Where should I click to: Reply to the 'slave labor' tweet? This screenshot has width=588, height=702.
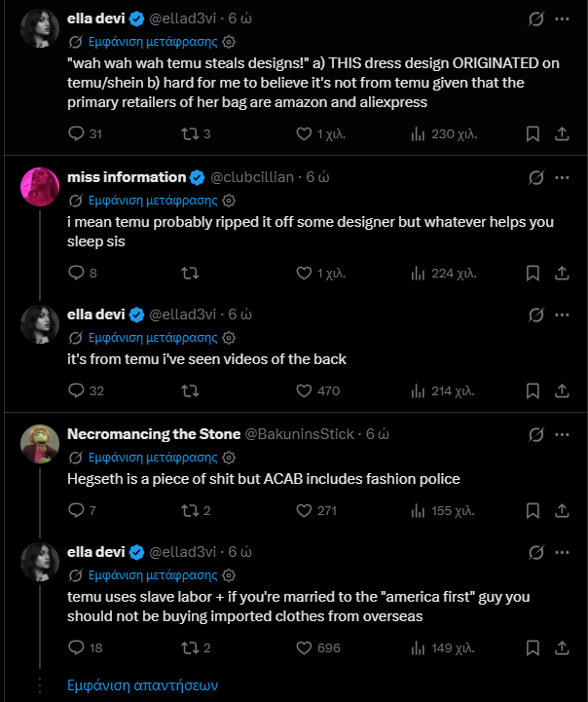78,647
